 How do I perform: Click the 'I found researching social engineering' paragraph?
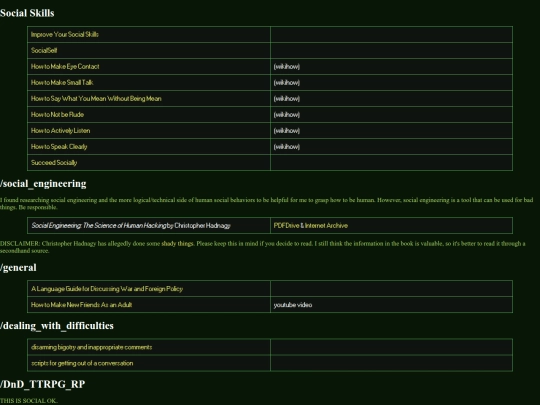(x=267, y=204)
